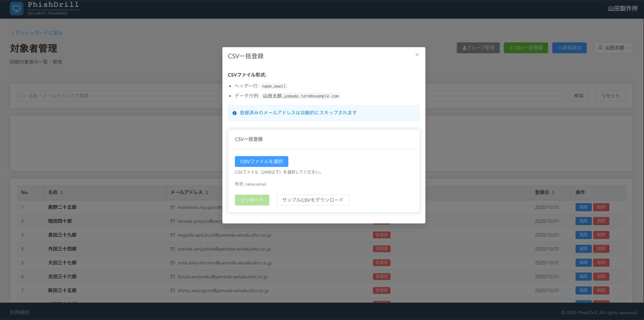Click the CSVファイルを選択 button
The width and height of the screenshot is (644, 320).
point(261,161)
